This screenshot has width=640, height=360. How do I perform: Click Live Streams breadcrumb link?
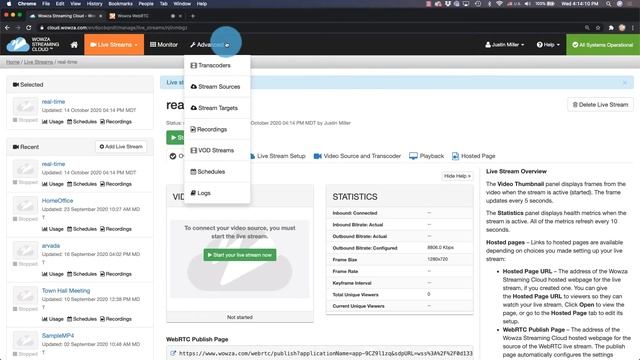coord(38,62)
